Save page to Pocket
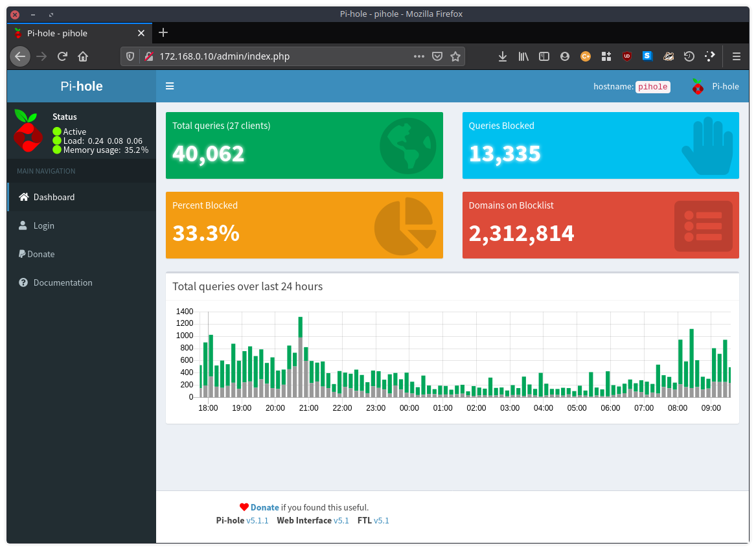The height and width of the screenshot is (550, 756). (437, 56)
